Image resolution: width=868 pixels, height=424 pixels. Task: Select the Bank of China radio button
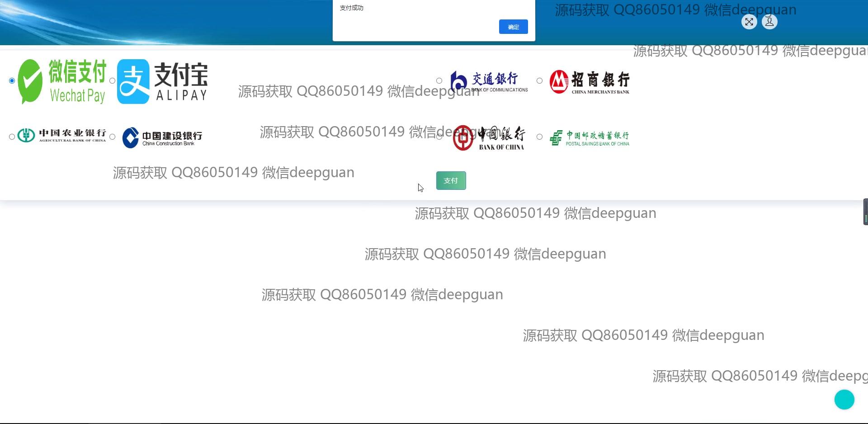tap(439, 137)
